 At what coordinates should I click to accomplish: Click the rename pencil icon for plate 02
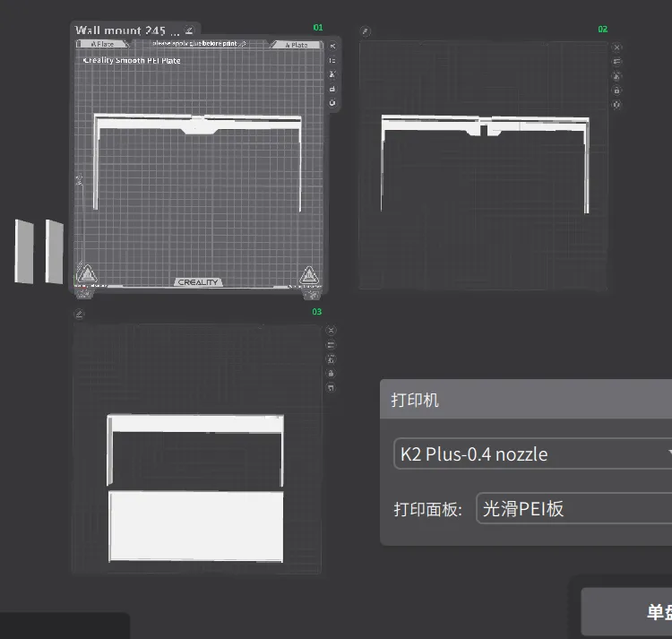click(366, 31)
